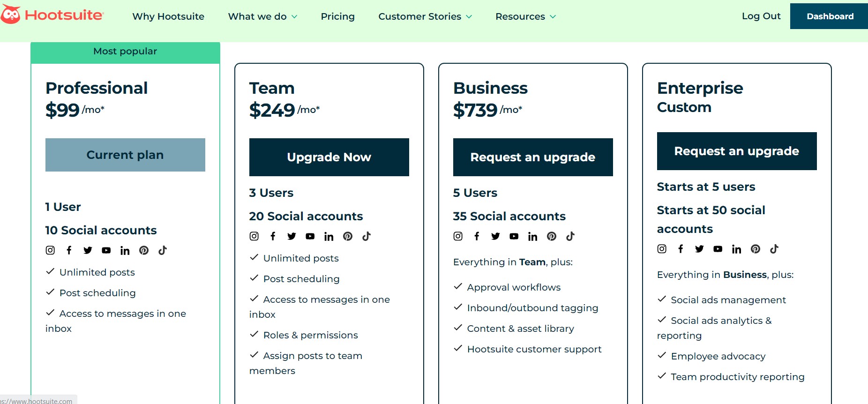Click Log Out link
Viewport: 868px width, 404px height.
pyautogui.click(x=761, y=16)
